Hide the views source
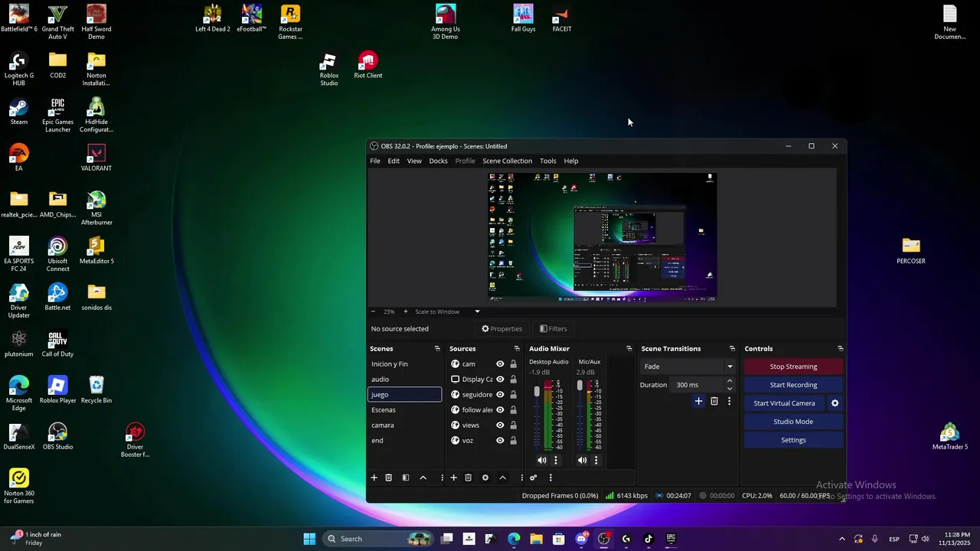This screenshot has height=551, width=980. coord(500,425)
